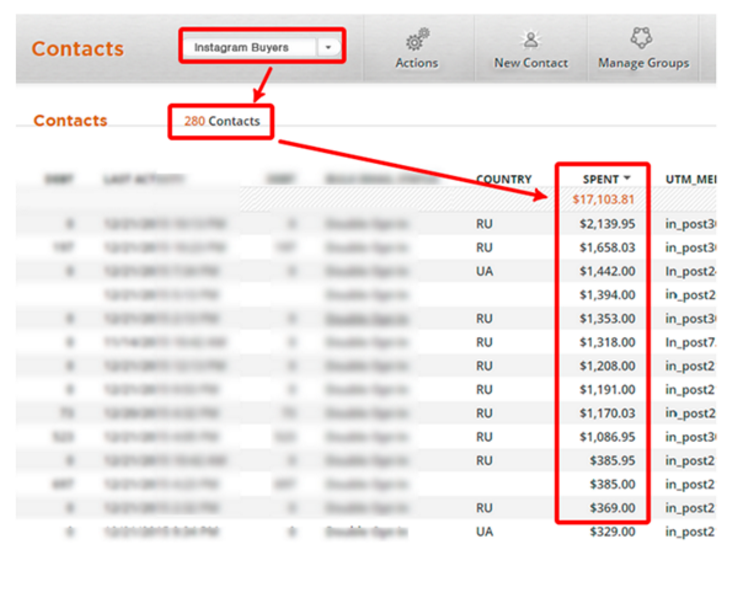Click the New Contact person icon

pyautogui.click(x=531, y=41)
